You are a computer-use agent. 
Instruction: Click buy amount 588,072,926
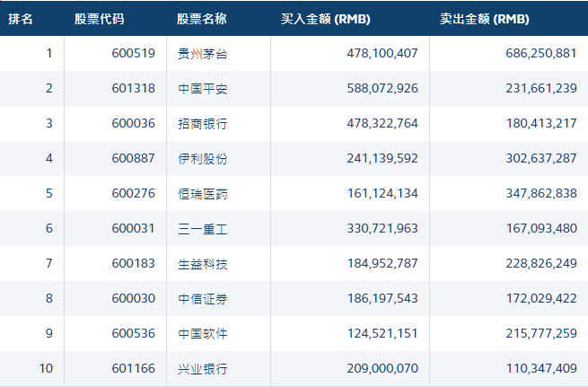point(382,88)
